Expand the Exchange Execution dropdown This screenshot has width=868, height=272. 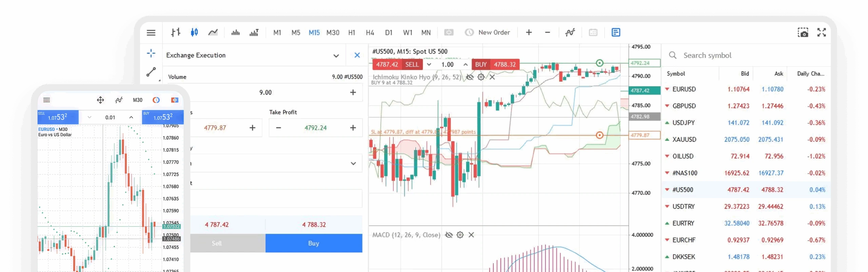336,56
